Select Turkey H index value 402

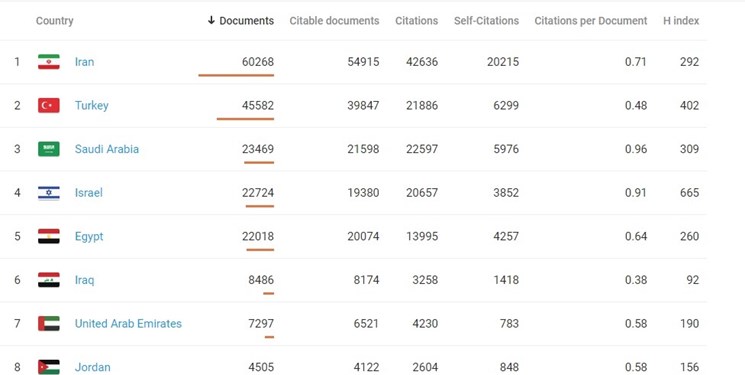(689, 106)
